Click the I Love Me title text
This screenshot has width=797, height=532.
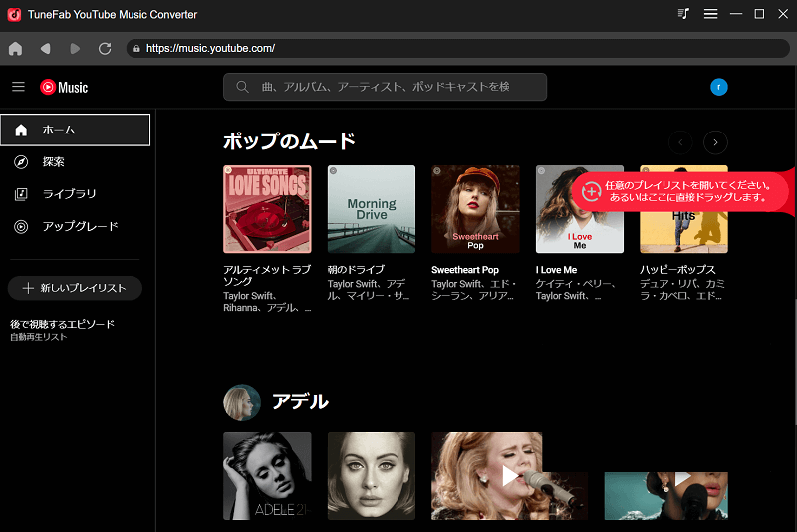556,270
